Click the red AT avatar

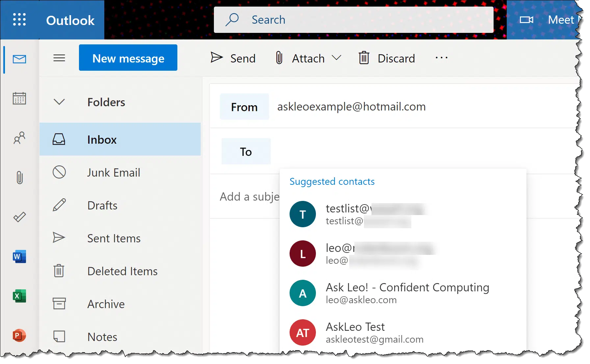303,332
